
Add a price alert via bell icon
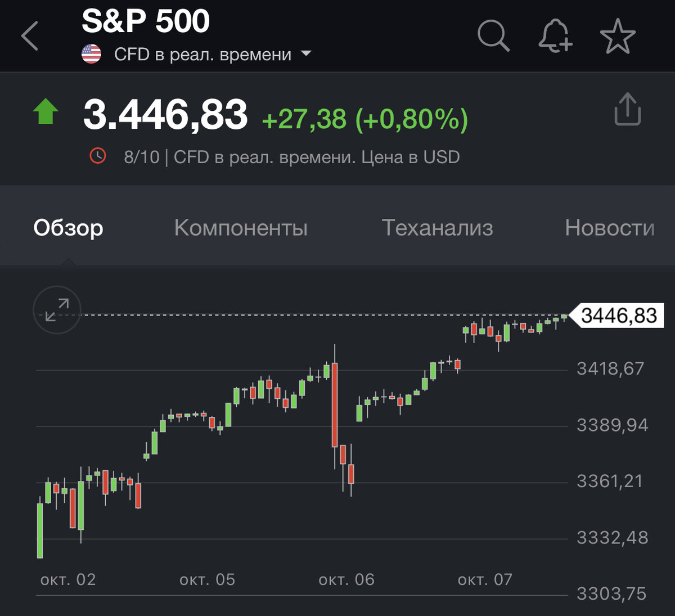(x=555, y=35)
